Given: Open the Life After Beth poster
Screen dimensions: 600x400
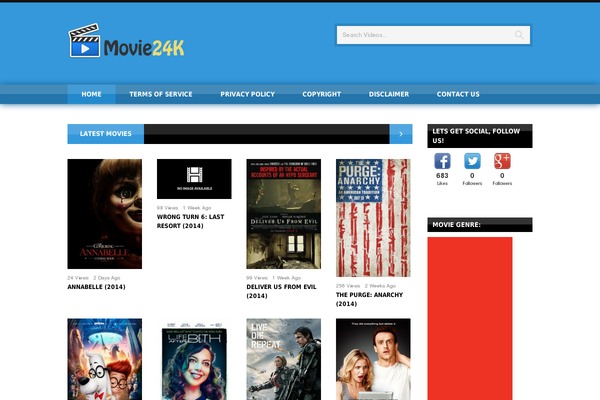Looking at the screenshot, I should pyautogui.click(x=194, y=361).
